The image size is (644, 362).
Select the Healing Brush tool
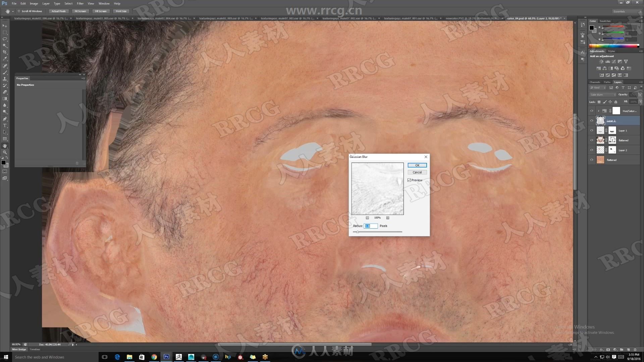coord(5,66)
